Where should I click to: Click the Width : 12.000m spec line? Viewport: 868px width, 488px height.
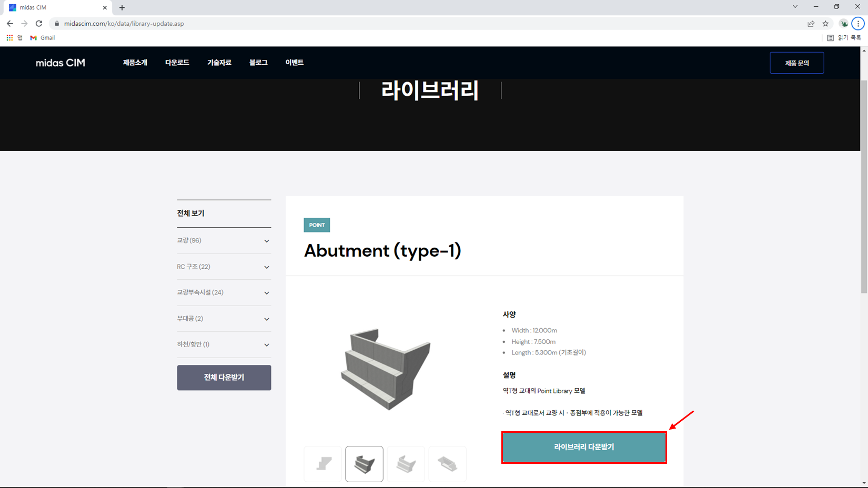coord(534,331)
